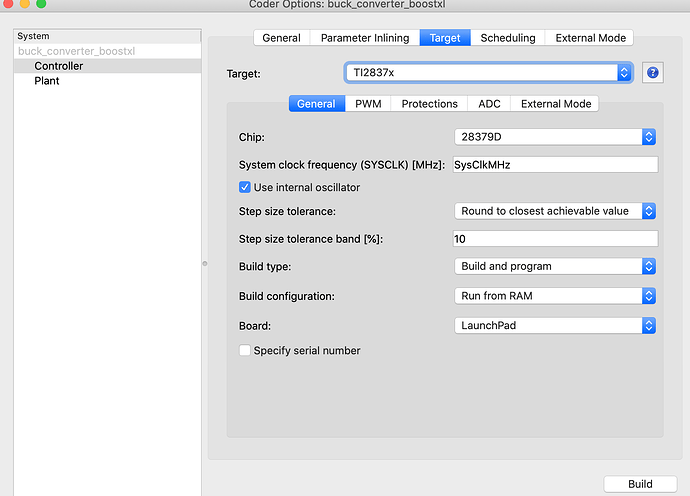The height and width of the screenshot is (496, 690).
Task: Open the Build configuration dropdown
Action: pos(555,297)
